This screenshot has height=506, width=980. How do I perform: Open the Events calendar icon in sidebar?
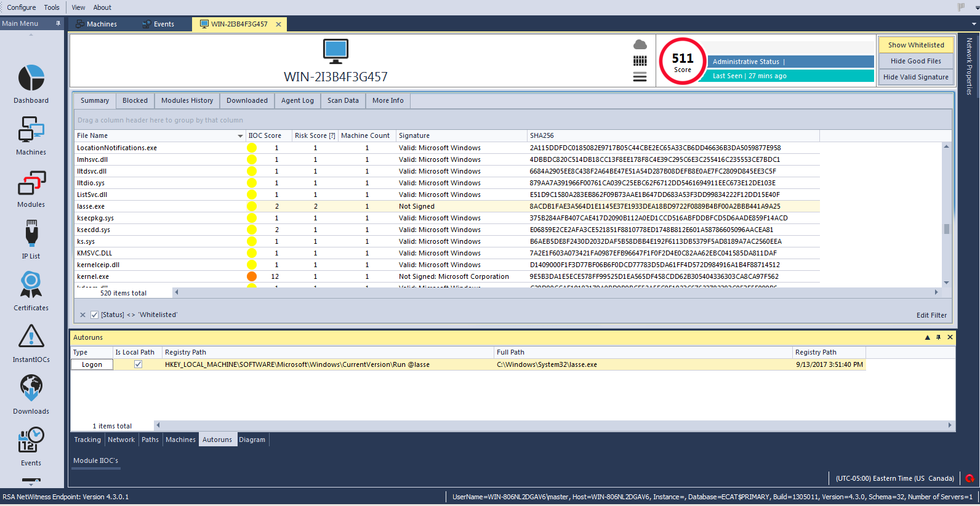point(31,440)
